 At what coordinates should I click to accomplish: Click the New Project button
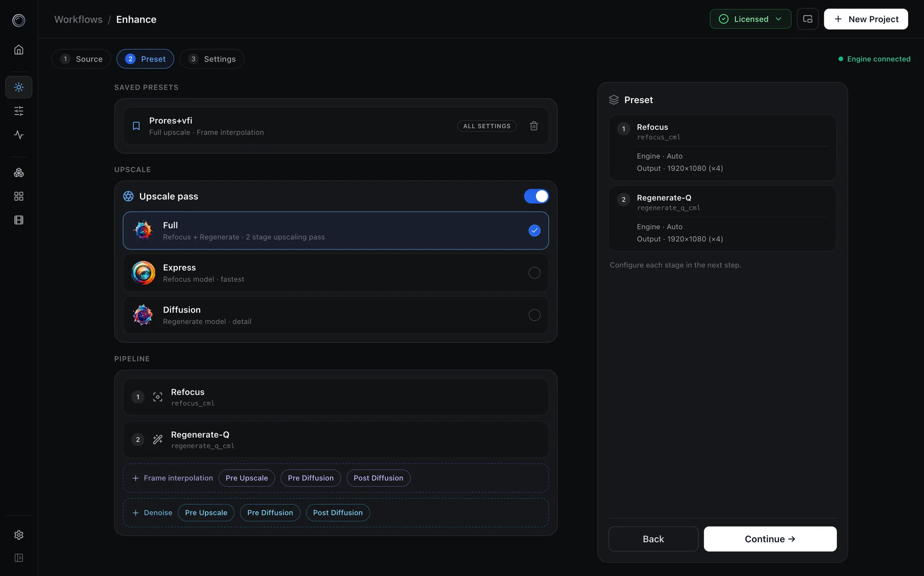(866, 19)
